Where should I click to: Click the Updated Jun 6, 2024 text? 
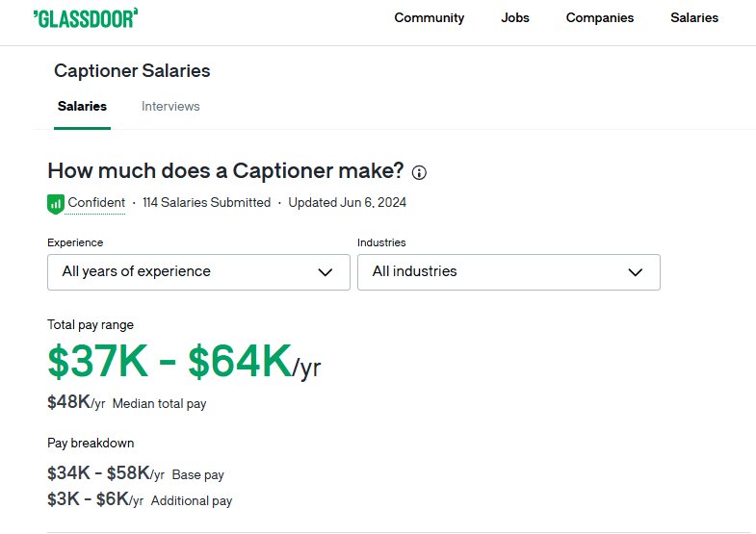pos(347,203)
